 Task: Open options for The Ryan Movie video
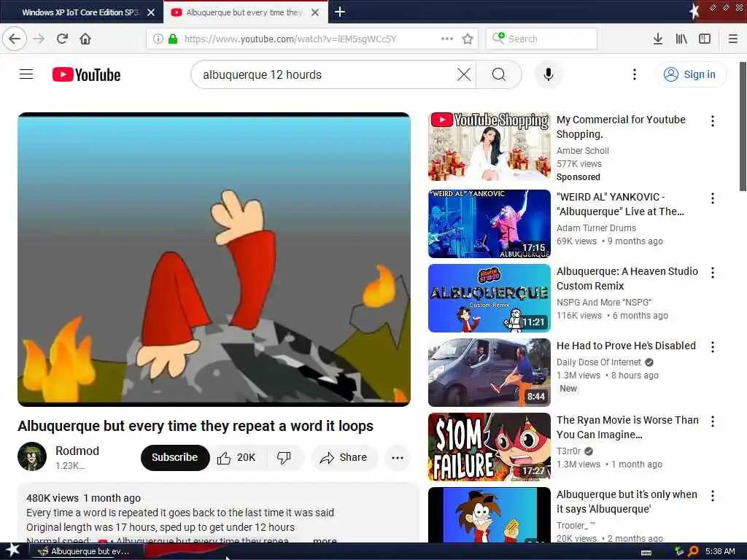pos(712,421)
